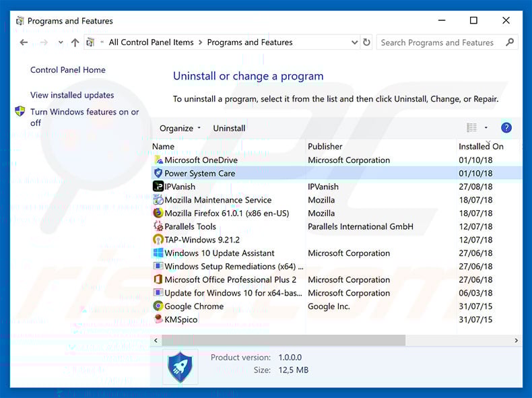This screenshot has height=398, width=532.
Task: Select the Microsoft OneDrive row name
Action: 201,160
